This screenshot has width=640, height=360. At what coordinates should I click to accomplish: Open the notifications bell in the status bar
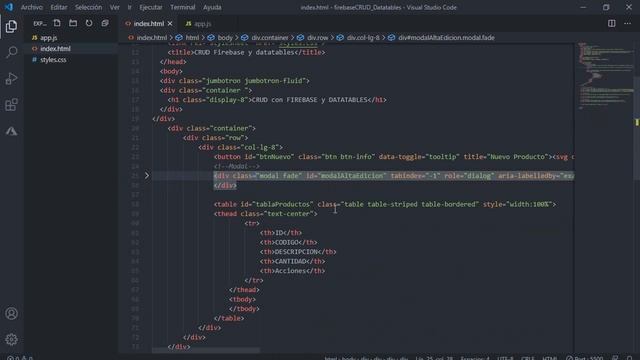click(630, 358)
